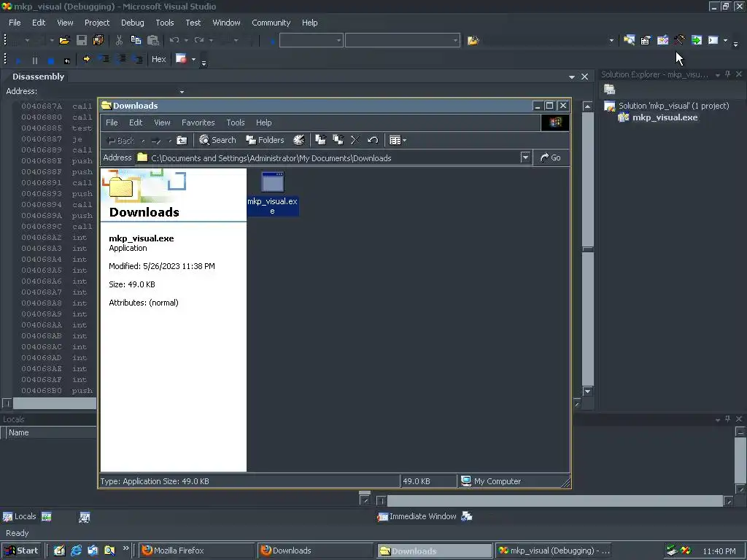The width and height of the screenshot is (747, 560).
Task: Click the Open File toolbar icon
Action: coord(64,41)
